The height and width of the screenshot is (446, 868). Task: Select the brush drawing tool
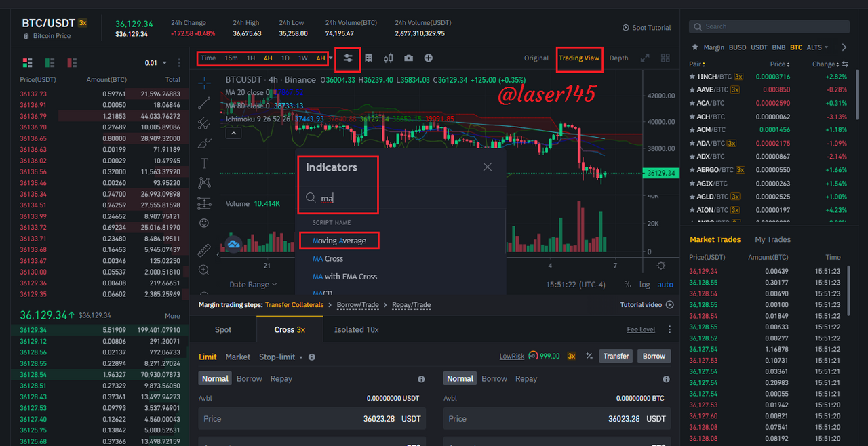pyautogui.click(x=204, y=144)
